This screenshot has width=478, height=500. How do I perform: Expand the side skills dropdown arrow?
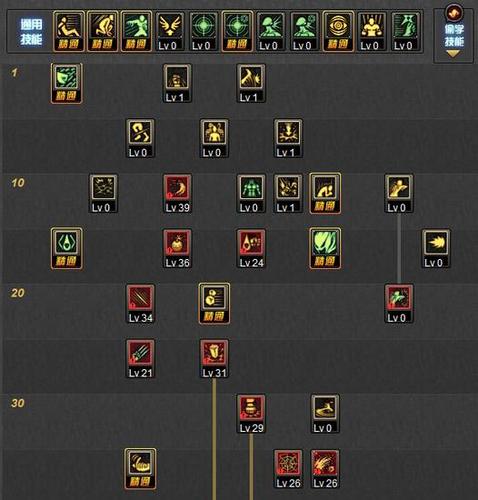click(453, 53)
